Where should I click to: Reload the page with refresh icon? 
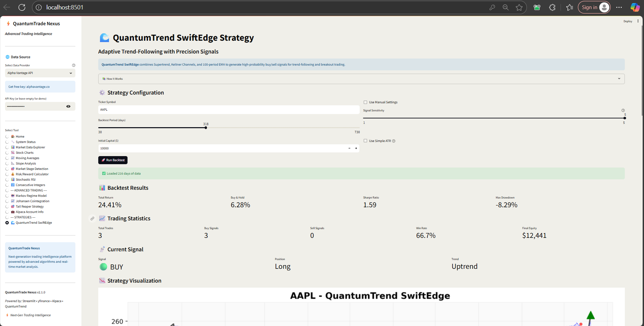click(x=22, y=7)
